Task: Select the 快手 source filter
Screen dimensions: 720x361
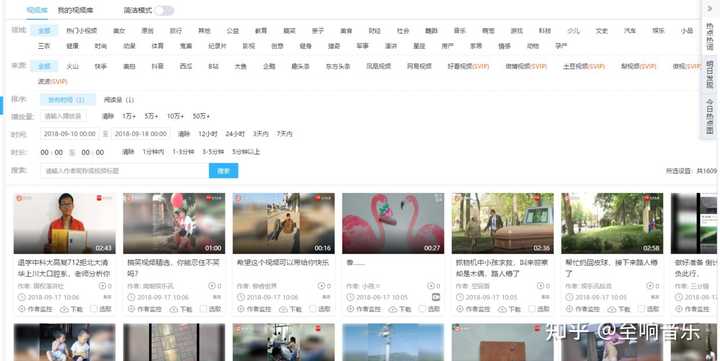Action: [x=100, y=66]
